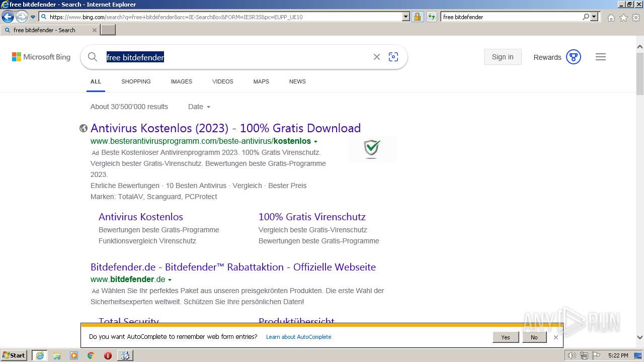Click the Action Center flag icon
The width and height of the screenshot is (644, 362).
(x=596, y=355)
